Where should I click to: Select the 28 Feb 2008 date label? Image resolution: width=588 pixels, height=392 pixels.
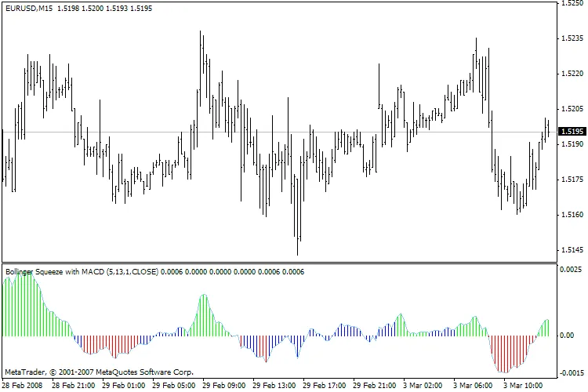pos(24,386)
